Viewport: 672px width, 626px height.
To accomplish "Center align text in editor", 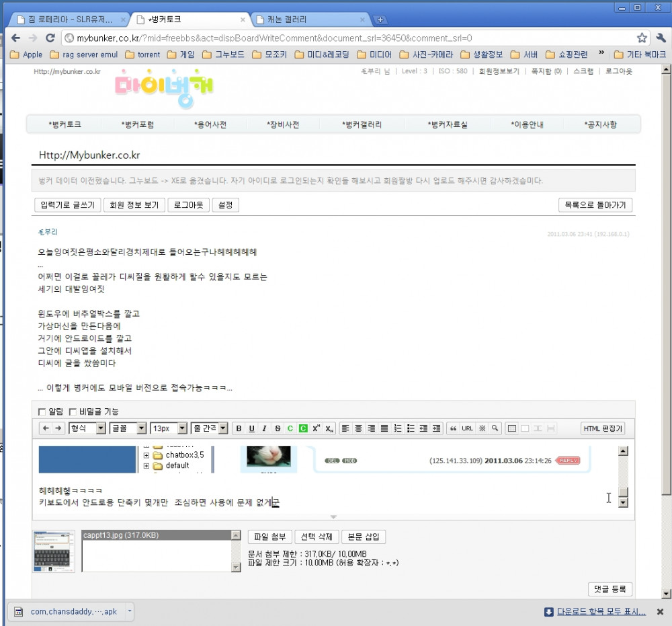I will [358, 428].
